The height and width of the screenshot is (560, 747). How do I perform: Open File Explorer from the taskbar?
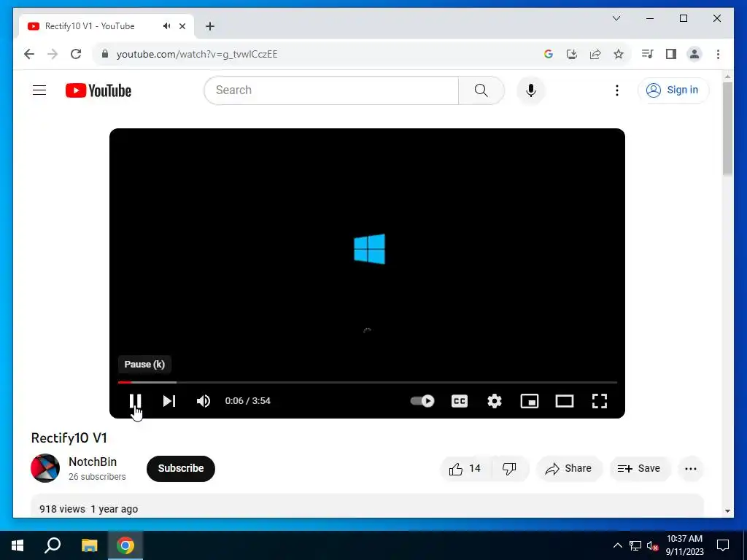point(89,545)
